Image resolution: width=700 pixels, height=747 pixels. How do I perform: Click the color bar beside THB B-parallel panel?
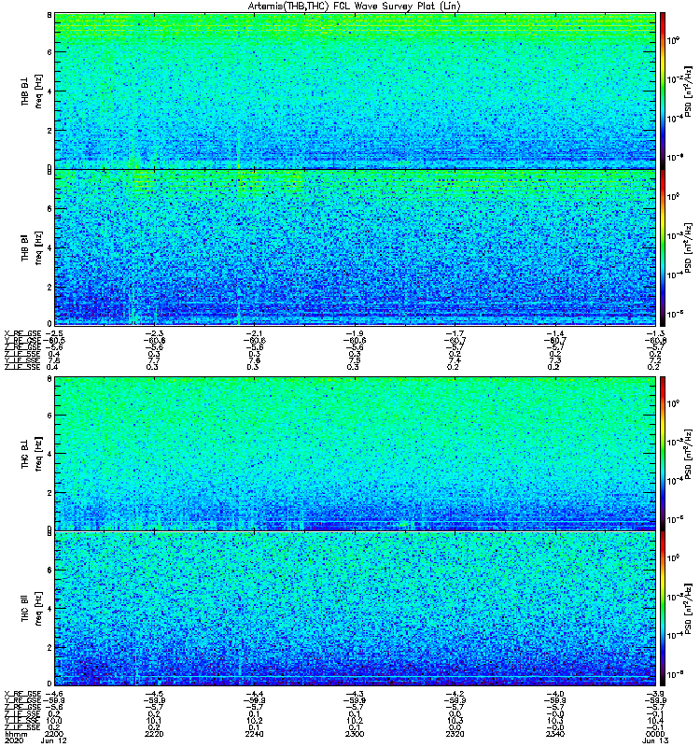coord(663,247)
